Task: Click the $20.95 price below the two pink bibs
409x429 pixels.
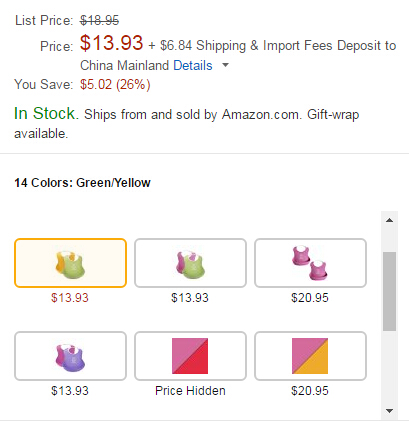Action: point(310,297)
